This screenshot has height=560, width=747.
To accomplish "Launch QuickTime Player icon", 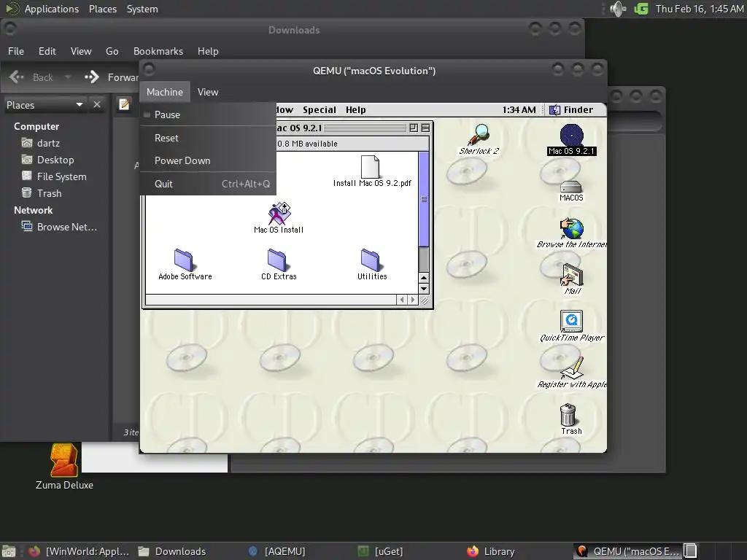I will (572, 322).
